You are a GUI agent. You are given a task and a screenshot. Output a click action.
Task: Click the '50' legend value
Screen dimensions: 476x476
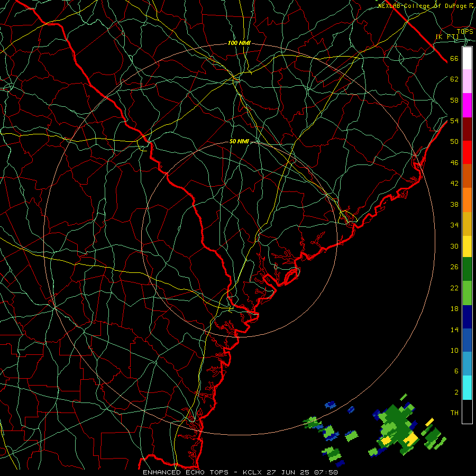[x=454, y=142]
